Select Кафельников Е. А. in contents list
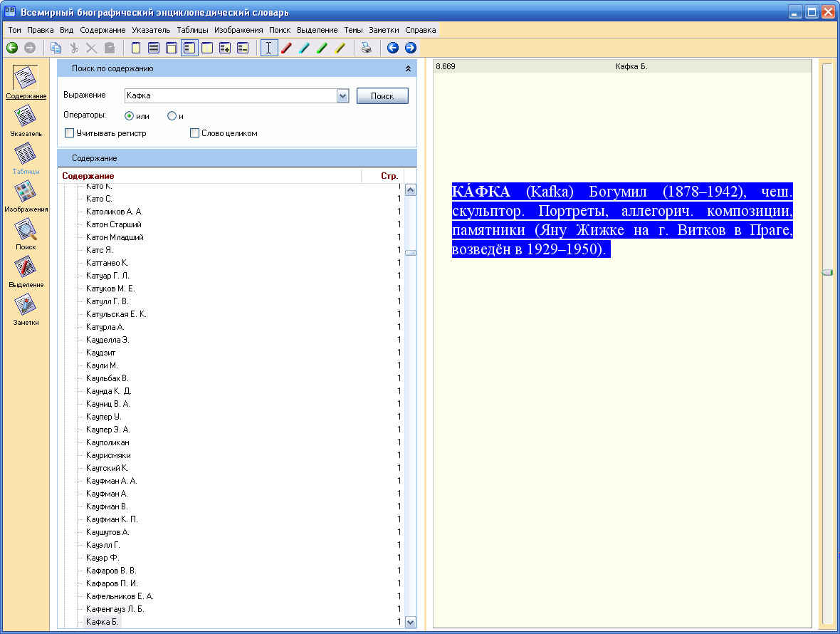 (x=120, y=596)
